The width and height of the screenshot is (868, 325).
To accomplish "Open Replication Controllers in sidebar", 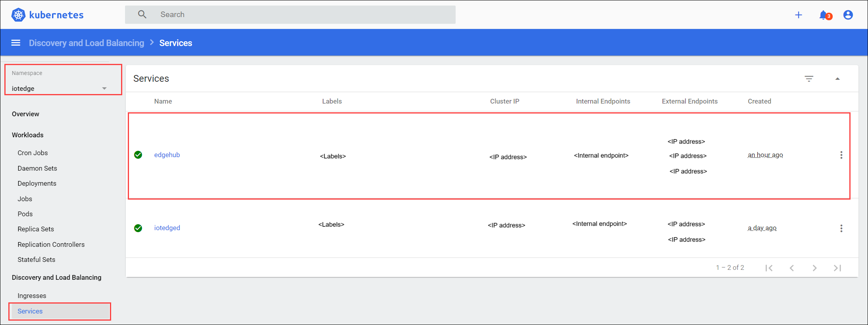I will click(51, 244).
